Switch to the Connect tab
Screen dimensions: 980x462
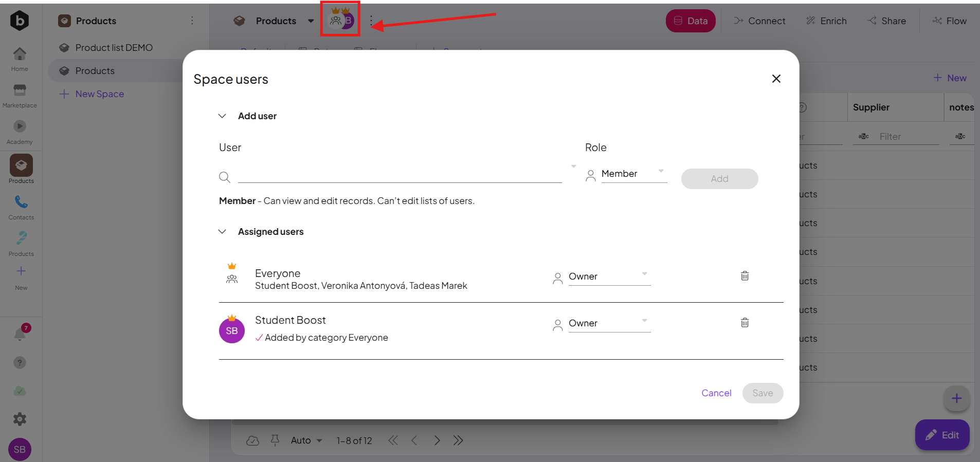click(759, 21)
